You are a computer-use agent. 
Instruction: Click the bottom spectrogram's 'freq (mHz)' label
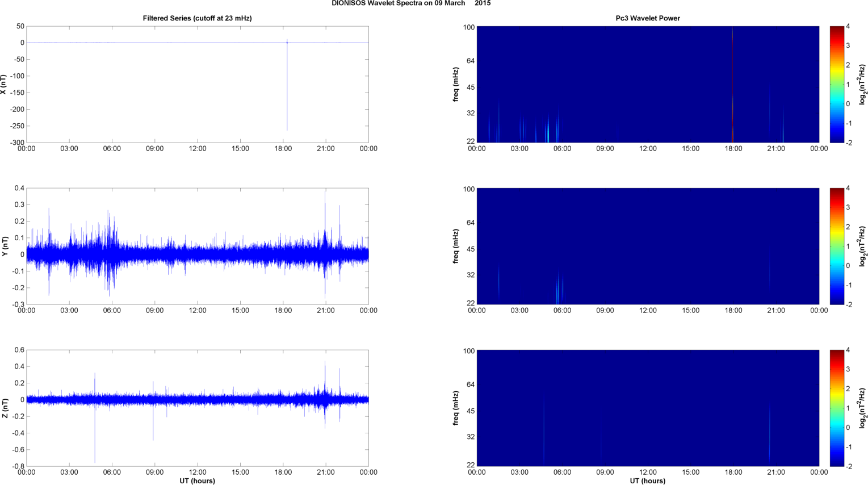456,408
